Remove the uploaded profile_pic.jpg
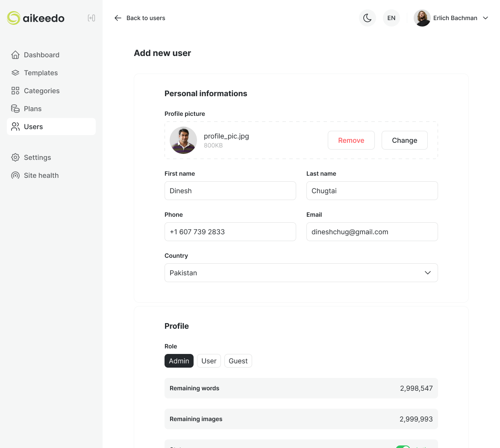The height and width of the screenshot is (448, 500). pos(351,140)
